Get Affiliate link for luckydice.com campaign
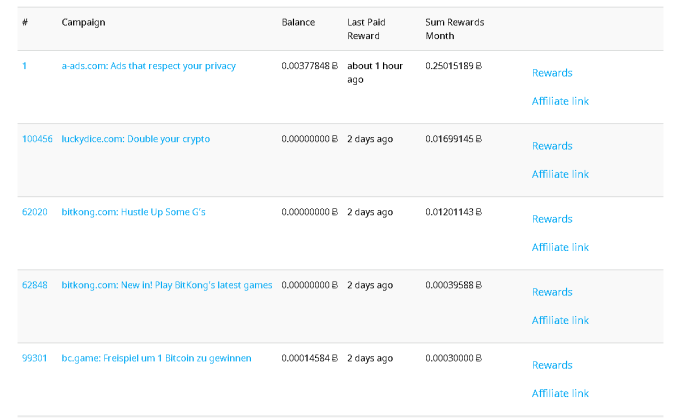The image size is (681, 418). tap(560, 174)
